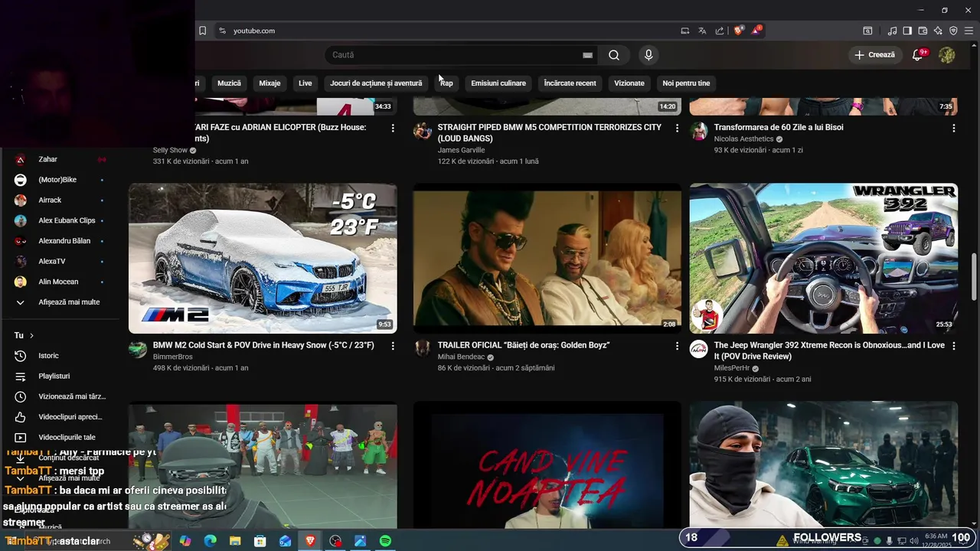Open the tab search icon in toolbar
980x551 pixels.
[x=867, y=31]
